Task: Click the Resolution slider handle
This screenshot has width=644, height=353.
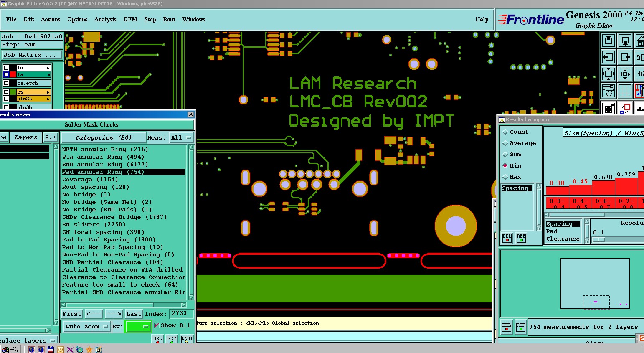Action: [598, 239]
